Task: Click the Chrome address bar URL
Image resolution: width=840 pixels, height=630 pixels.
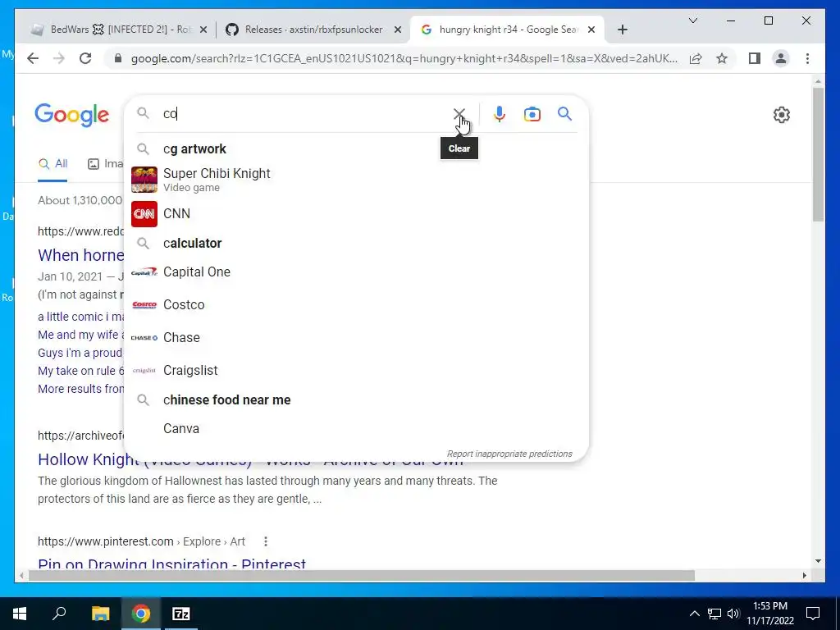Action: coord(404,58)
